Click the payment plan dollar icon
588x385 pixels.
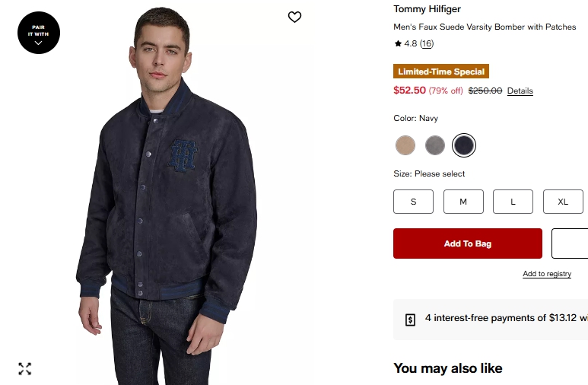coord(410,319)
